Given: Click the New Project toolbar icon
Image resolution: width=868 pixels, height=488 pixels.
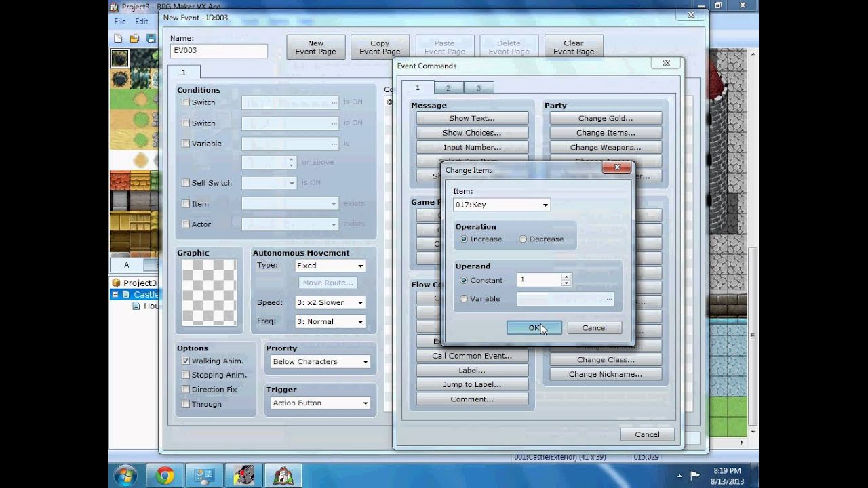Looking at the screenshot, I should tap(118, 39).
